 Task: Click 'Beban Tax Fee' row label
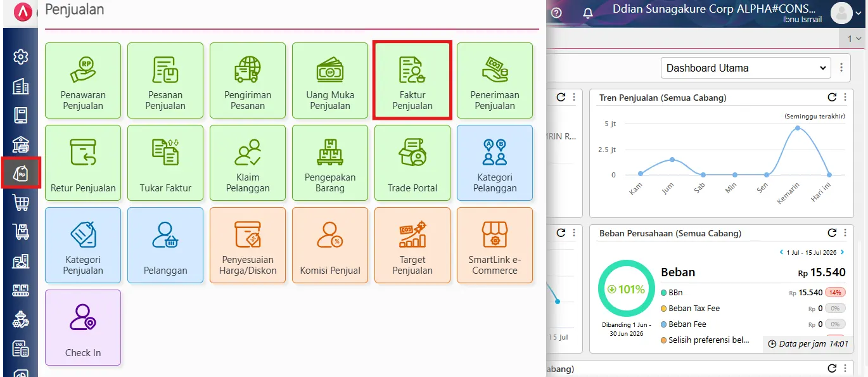pyautogui.click(x=694, y=309)
